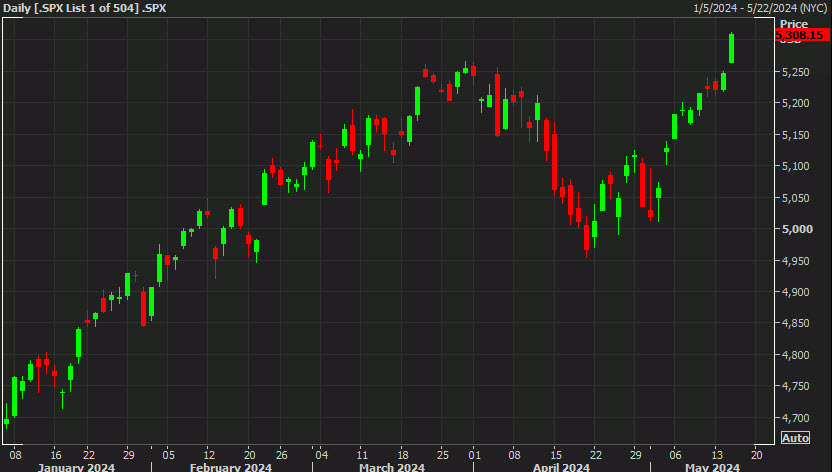
Task: Click the 5,150 price axis label
Action: pyautogui.click(x=796, y=135)
